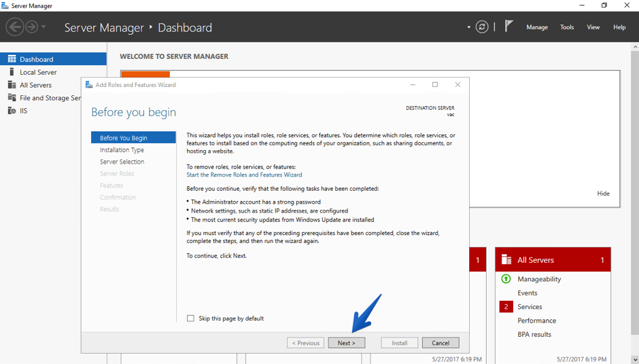The width and height of the screenshot is (639, 364).
Task: Click the forward navigation arrow in Server Manager
Action: pyautogui.click(x=32, y=27)
